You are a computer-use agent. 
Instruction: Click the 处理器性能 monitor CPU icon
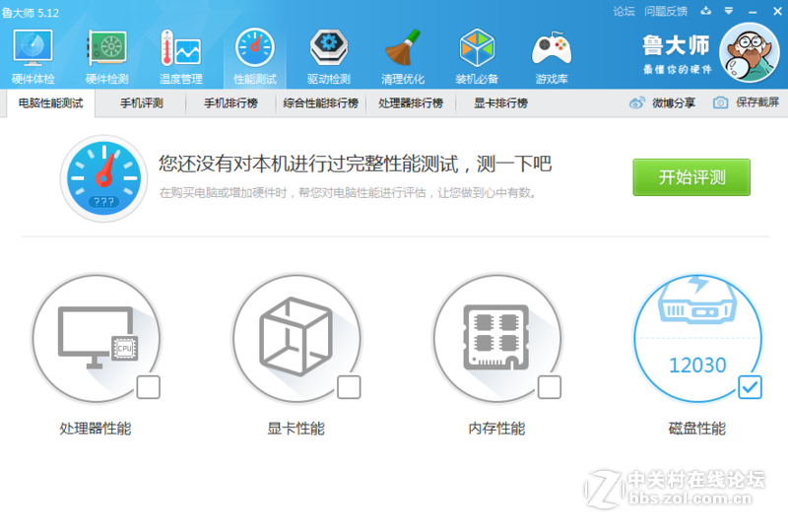(x=97, y=338)
